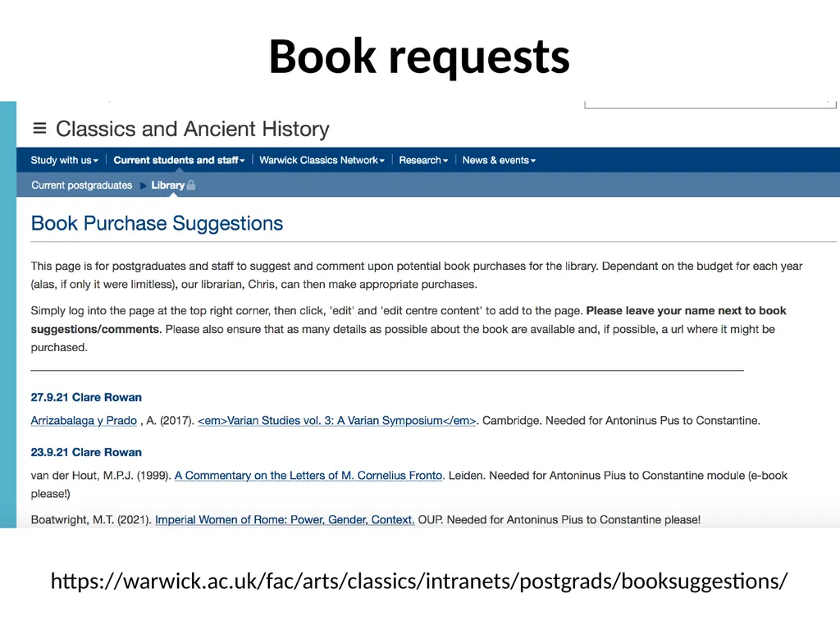Go to Current postgraduates breadcrumb
The height and width of the screenshot is (630, 840).
pos(81,185)
